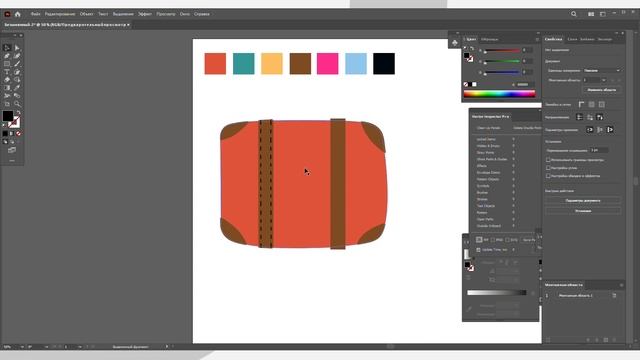Open the Arrange Documents icon
This screenshot has width=640, height=360.
click(x=591, y=14)
